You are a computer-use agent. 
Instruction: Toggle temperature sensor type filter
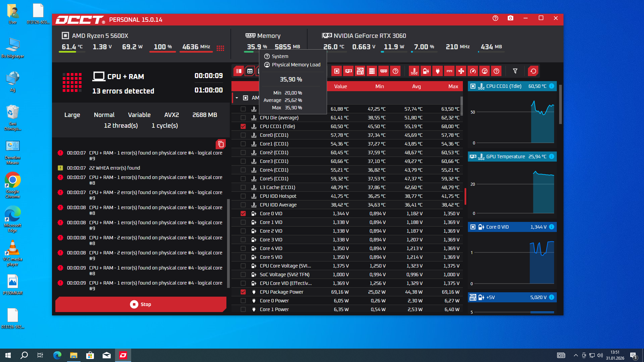click(414, 71)
